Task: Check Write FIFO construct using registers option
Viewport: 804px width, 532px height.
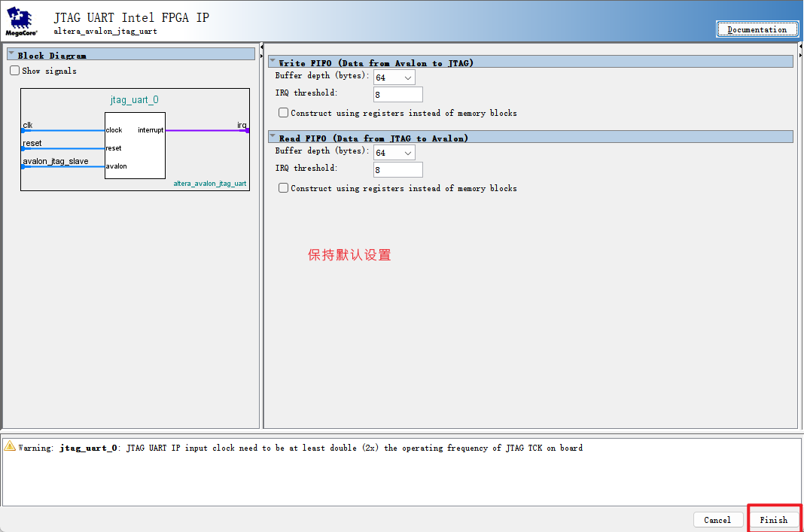Action: 283,113
